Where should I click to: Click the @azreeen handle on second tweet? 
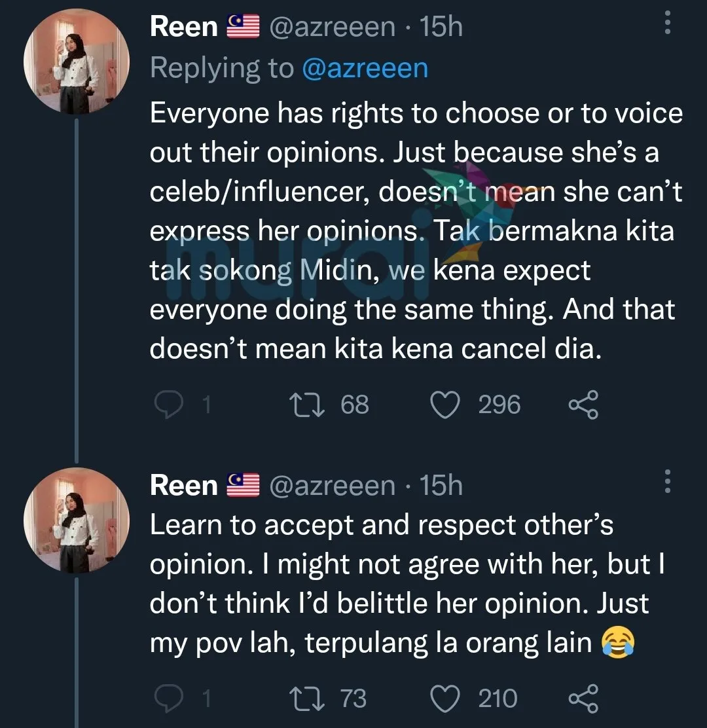[x=332, y=485]
